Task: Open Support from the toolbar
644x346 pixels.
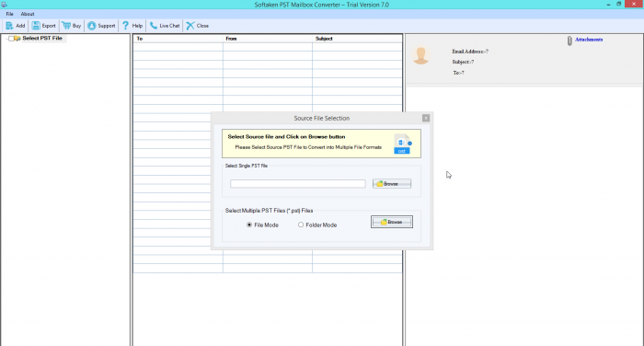Action: pyautogui.click(x=101, y=26)
